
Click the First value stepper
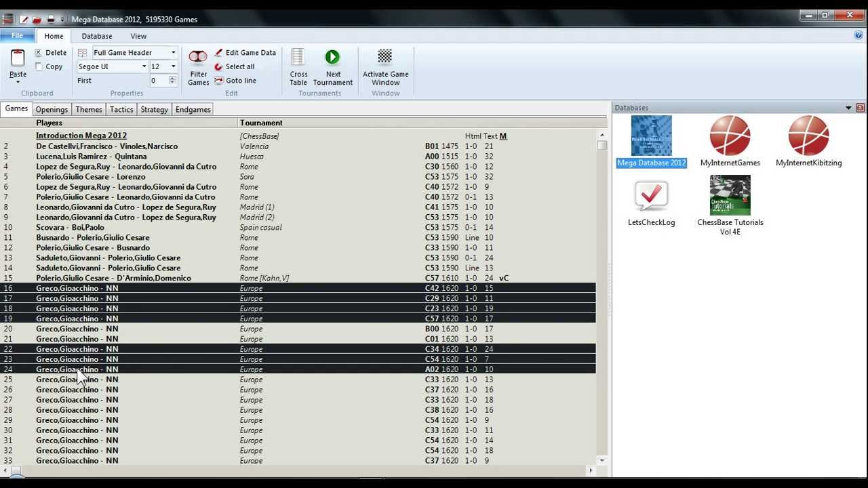[172, 81]
